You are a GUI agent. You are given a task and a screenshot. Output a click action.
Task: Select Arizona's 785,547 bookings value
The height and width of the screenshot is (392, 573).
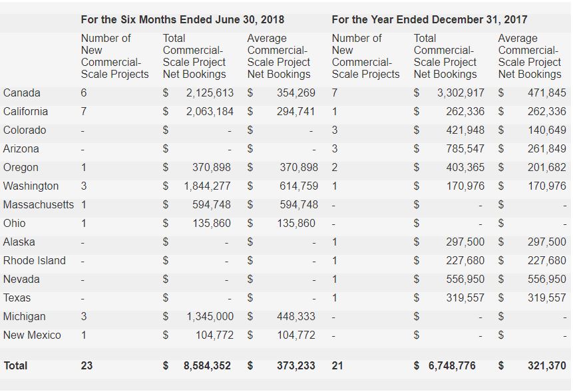(465, 149)
